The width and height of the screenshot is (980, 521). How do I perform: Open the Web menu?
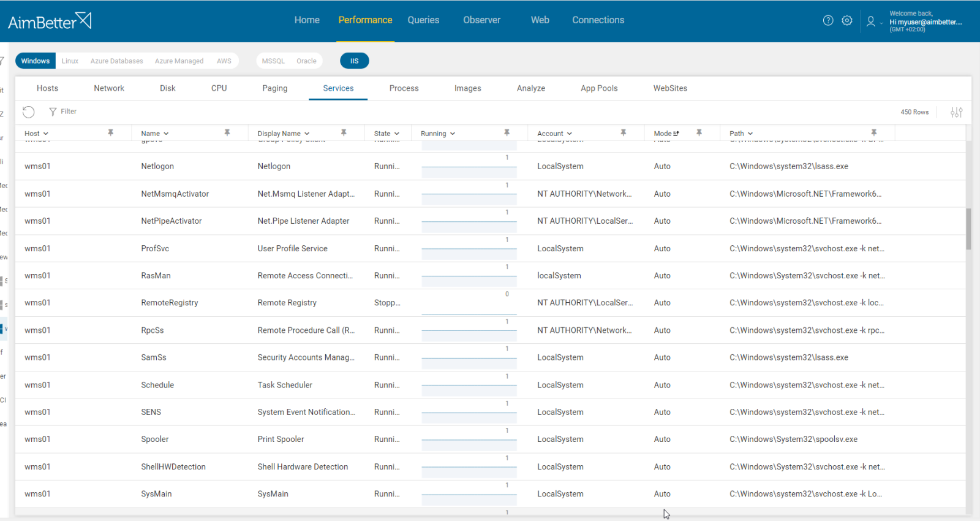(x=540, y=20)
